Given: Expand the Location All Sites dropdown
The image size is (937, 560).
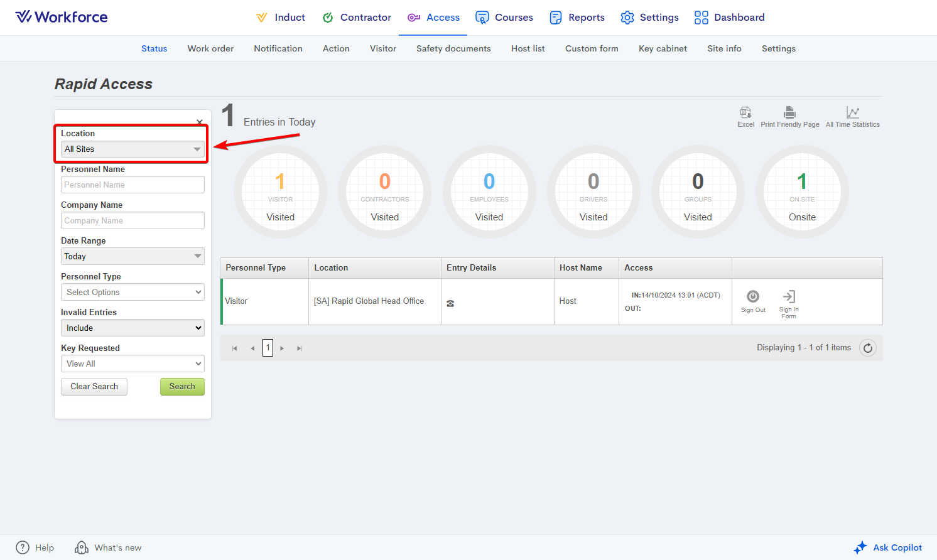Looking at the screenshot, I should [133, 149].
